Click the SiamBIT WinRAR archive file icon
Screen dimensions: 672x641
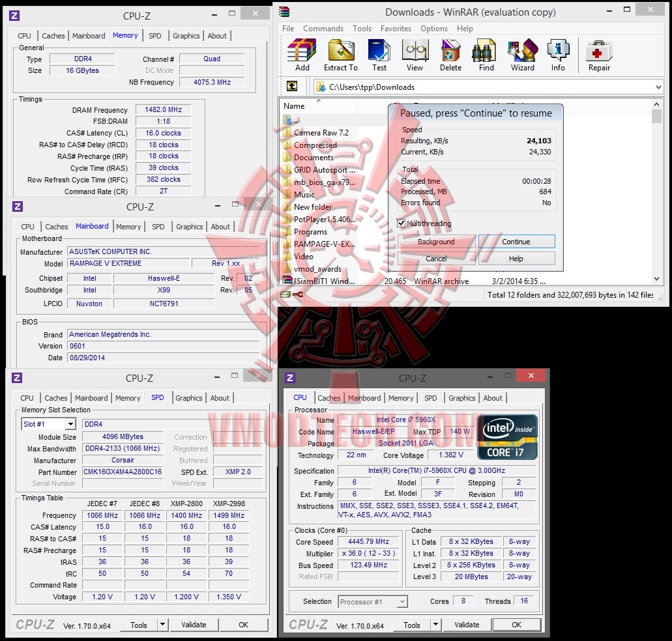click(287, 281)
